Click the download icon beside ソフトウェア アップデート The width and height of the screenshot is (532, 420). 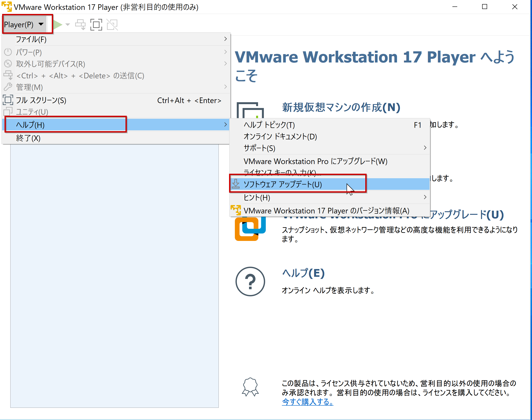tap(236, 184)
